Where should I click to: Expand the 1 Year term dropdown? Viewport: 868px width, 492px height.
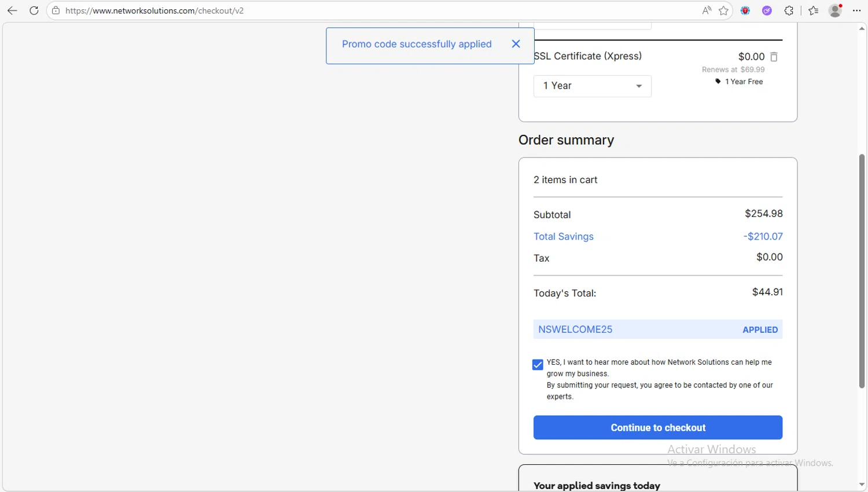click(592, 86)
